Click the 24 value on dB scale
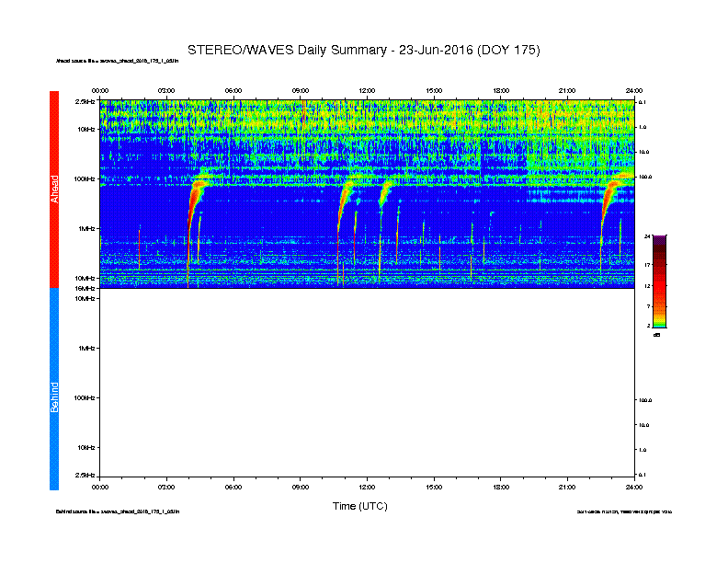This screenshot has width=728, height=563. [647, 236]
